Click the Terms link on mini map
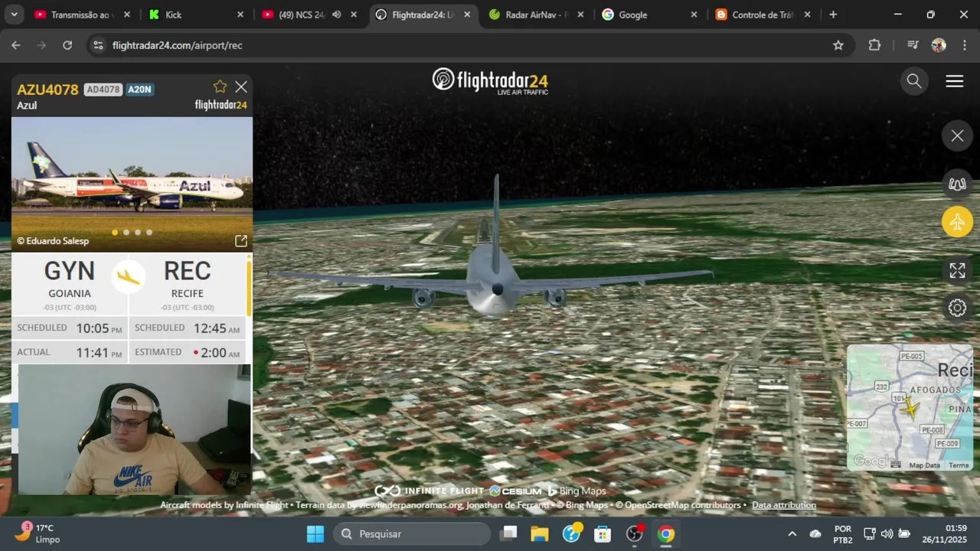The image size is (980, 551). click(959, 465)
